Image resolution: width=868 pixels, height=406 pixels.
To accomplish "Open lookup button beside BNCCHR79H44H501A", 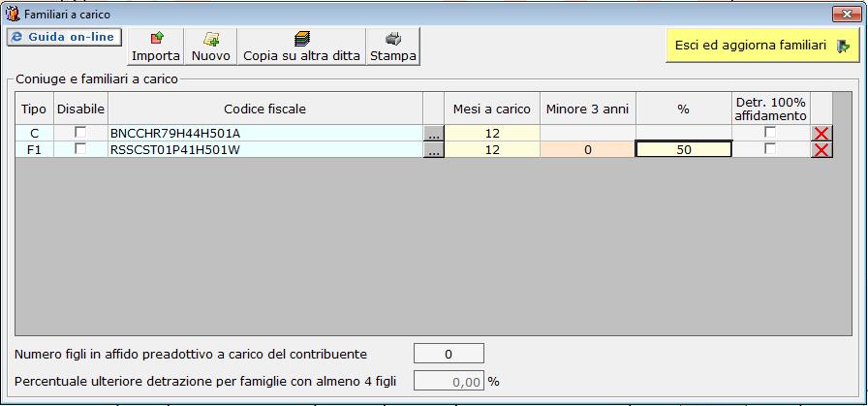I will click(434, 133).
